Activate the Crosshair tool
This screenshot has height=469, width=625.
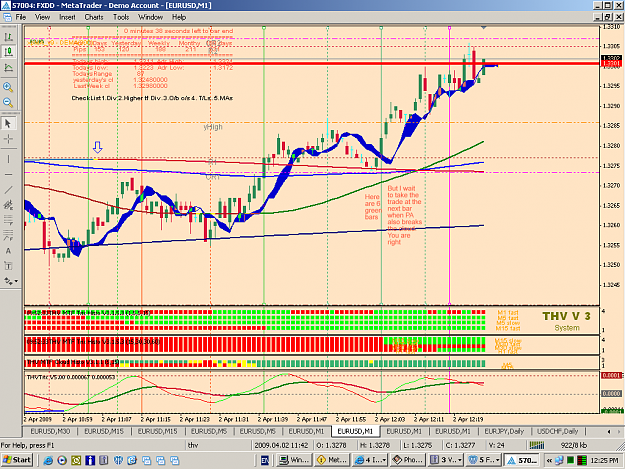(x=8, y=139)
